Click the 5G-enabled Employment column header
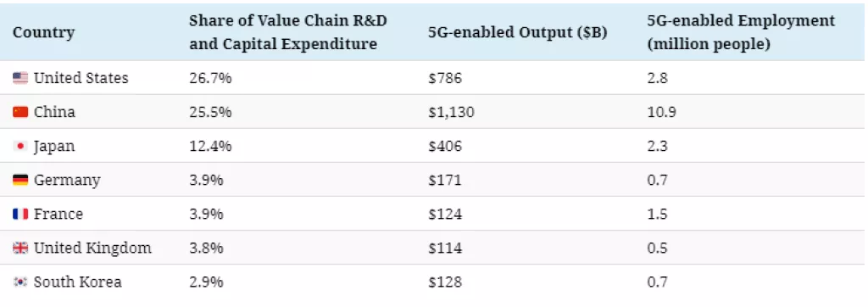Screen dimensions: 868x307 coord(741,32)
